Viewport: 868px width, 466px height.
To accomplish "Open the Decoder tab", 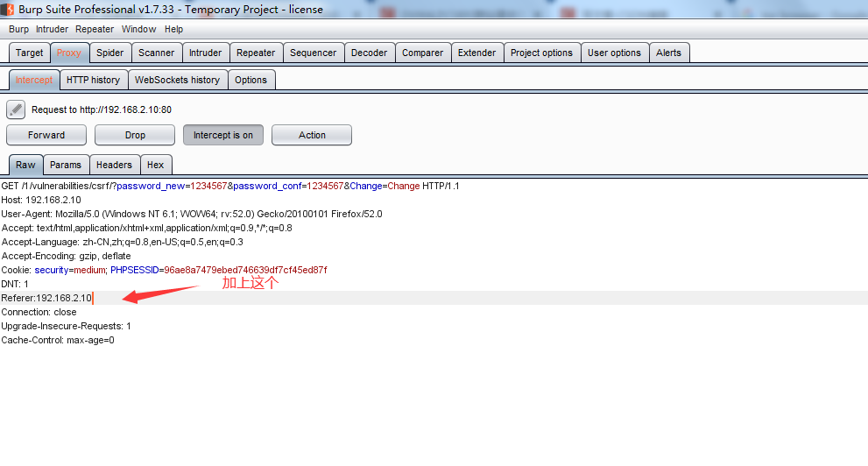I will pos(370,53).
